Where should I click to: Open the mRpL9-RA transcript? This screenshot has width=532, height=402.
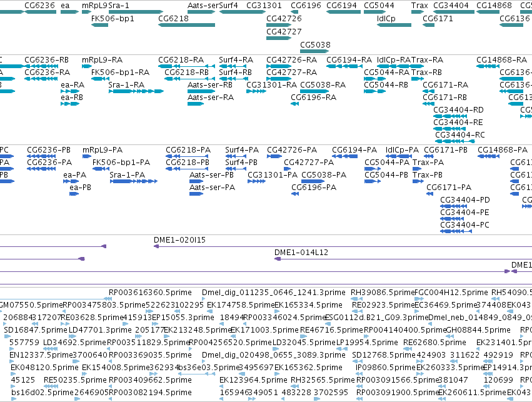[x=87, y=66]
